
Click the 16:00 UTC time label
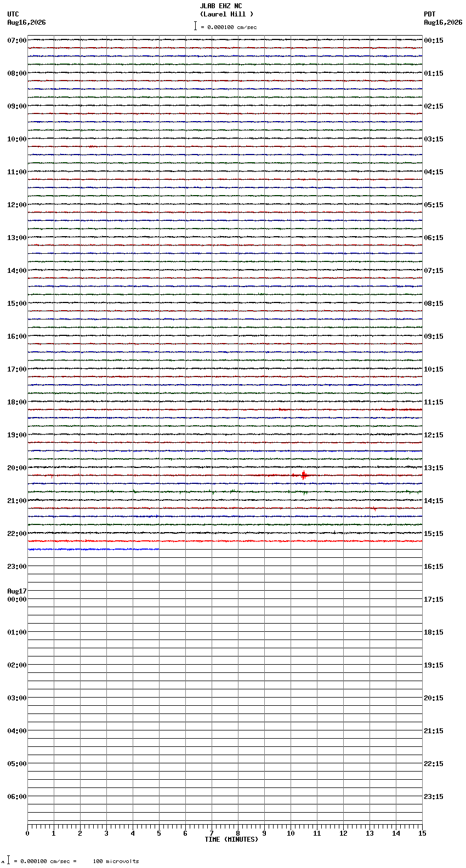[17, 336]
